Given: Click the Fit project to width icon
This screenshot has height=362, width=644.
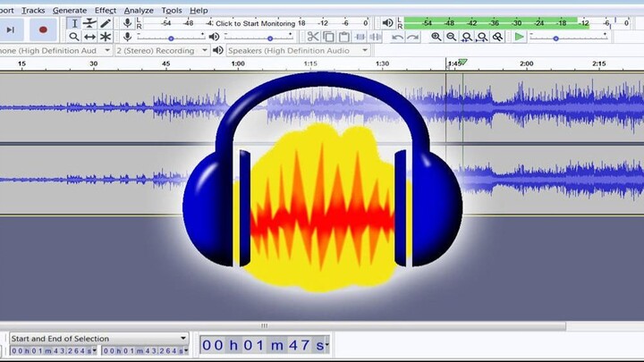Looking at the screenshot, I should point(482,37).
